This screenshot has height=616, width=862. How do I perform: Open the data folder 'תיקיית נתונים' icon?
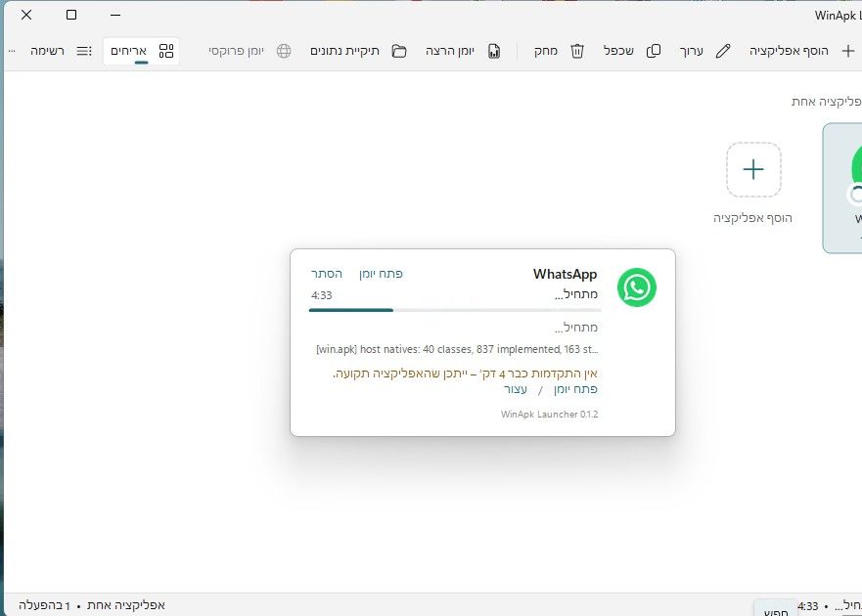399,51
